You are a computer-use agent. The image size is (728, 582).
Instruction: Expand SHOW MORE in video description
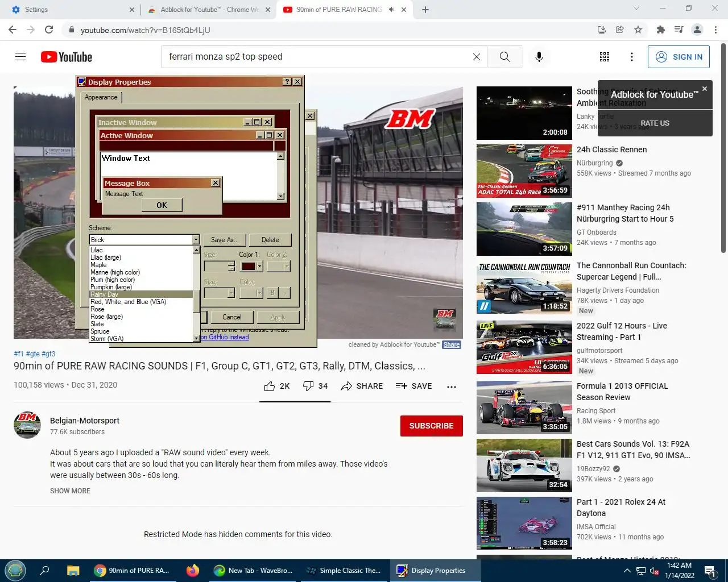[x=70, y=491]
